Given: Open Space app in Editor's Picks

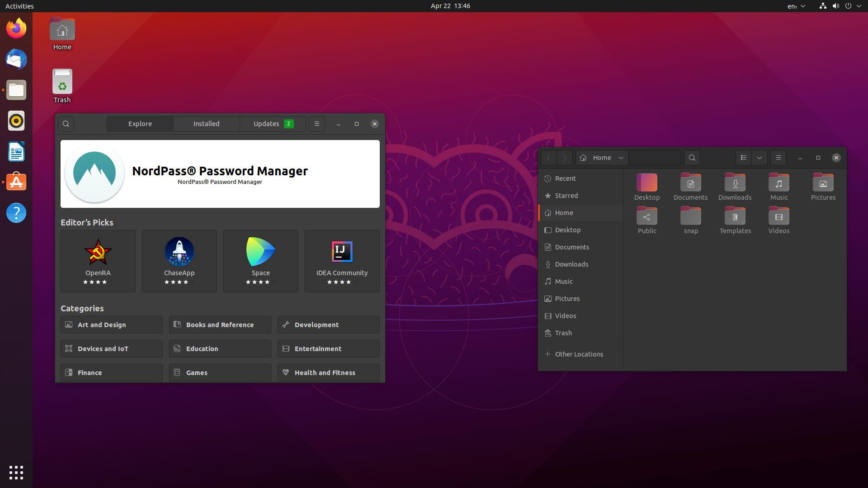Looking at the screenshot, I should point(261,261).
